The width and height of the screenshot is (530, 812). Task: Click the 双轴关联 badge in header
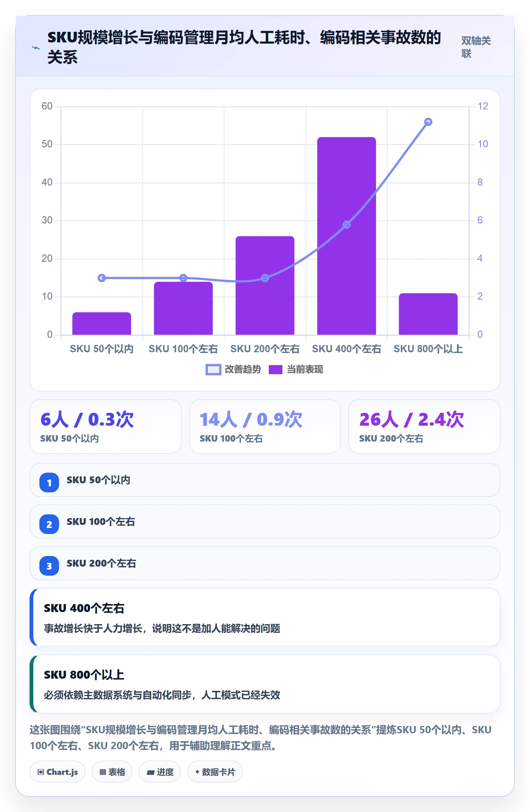pos(476,47)
